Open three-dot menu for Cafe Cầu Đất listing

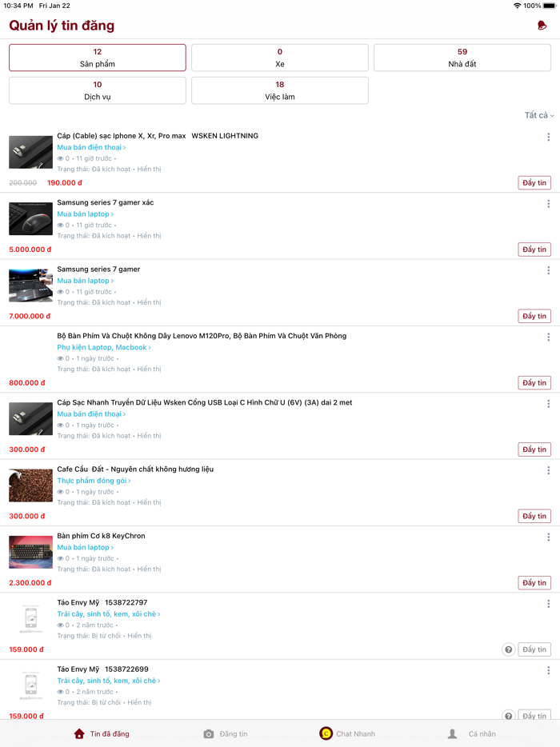tap(549, 471)
